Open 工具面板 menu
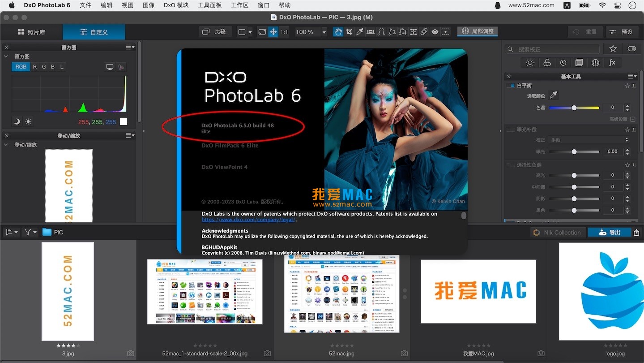 coord(209,5)
